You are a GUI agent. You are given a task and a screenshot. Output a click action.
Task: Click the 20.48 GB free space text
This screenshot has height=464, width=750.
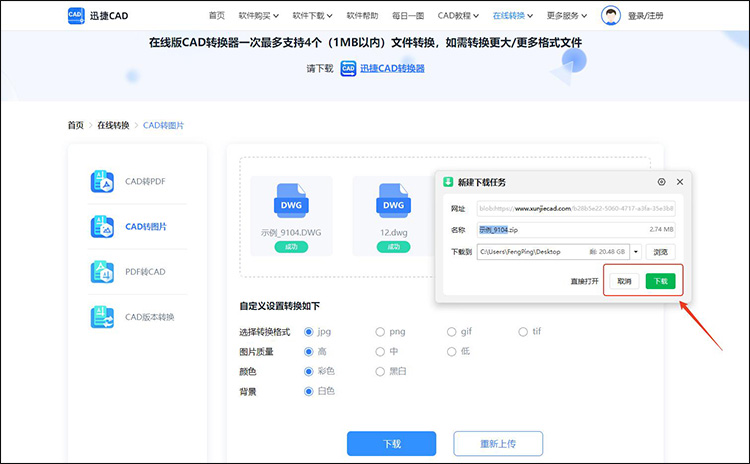tap(612, 252)
